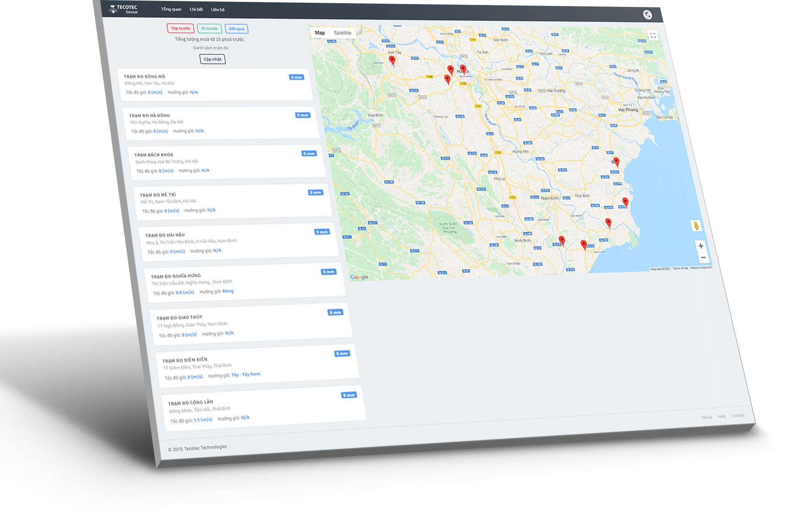Switch to the Map view tab
This screenshot has width=791, height=532.
click(320, 33)
